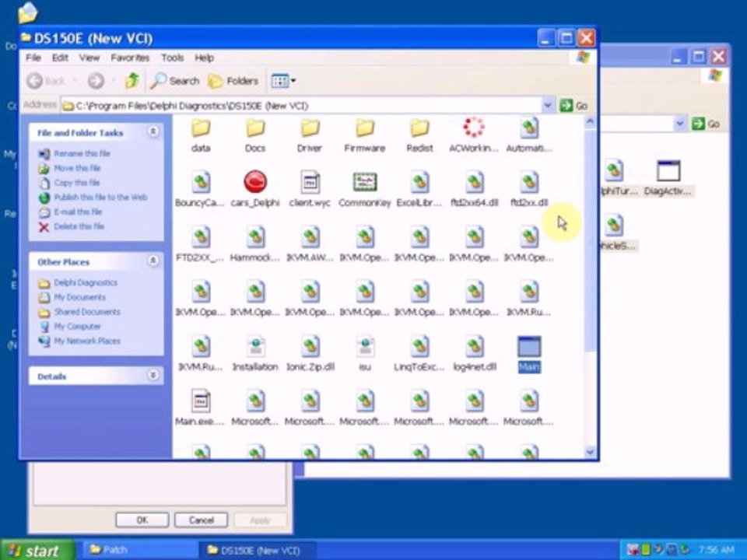Select the Ionic.Zip.dll file
The height and width of the screenshot is (560, 747).
coord(310,353)
